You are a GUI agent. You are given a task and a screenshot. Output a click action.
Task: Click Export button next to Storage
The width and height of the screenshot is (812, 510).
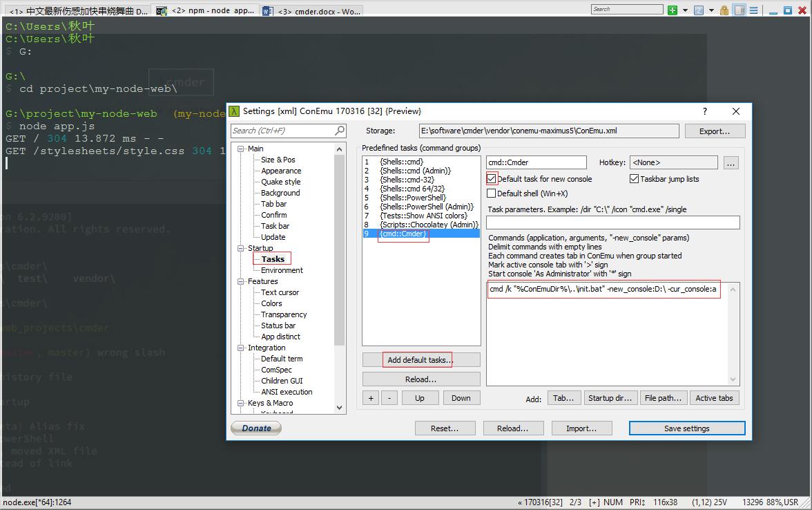coord(715,131)
